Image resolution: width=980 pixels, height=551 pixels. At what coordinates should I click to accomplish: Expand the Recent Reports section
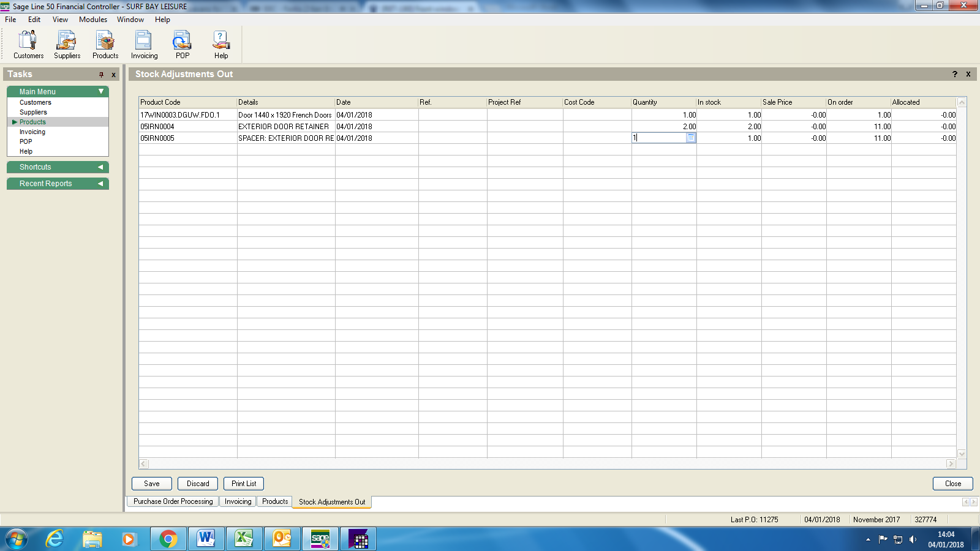(x=100, y=184)
